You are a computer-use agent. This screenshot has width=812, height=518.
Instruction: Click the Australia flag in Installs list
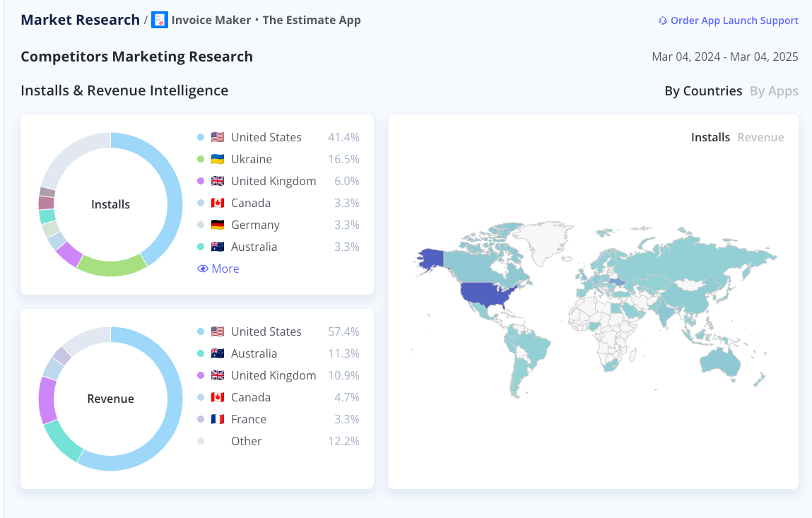[218, 247]
